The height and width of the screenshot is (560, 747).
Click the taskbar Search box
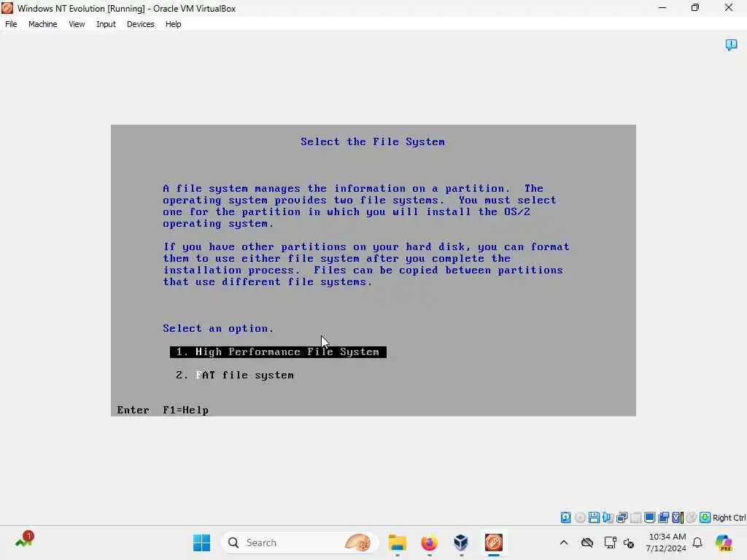pyautogui.click(x=300, y=542)
